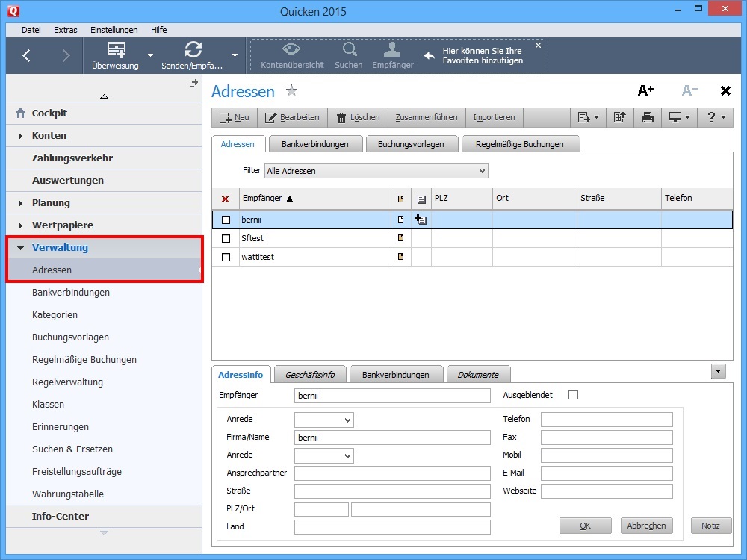Open the Extras menu
The image size is (747, 560).
[x=65, y=30]
